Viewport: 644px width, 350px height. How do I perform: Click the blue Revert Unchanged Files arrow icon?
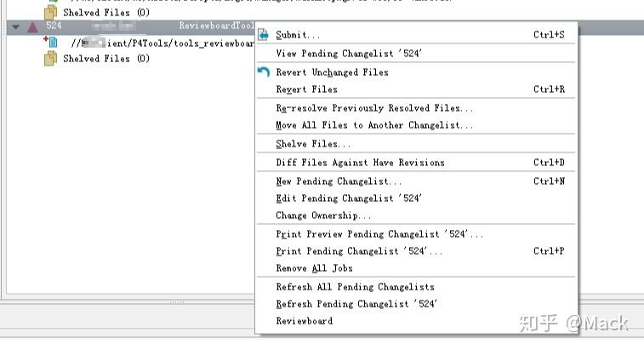[264, 72]
